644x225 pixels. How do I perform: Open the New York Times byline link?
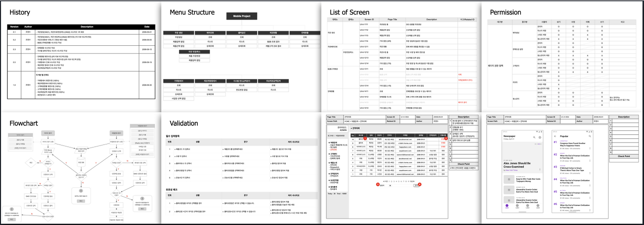click(512, 170)
